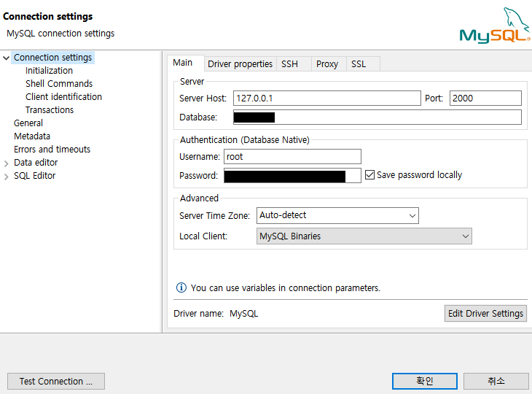Screen dimensions: 532x394
Task: Open the Initialization page
Action: [x=50, y=71]
